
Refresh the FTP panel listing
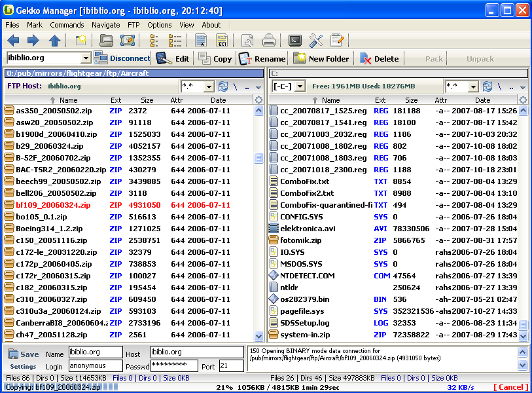(223, 86)
